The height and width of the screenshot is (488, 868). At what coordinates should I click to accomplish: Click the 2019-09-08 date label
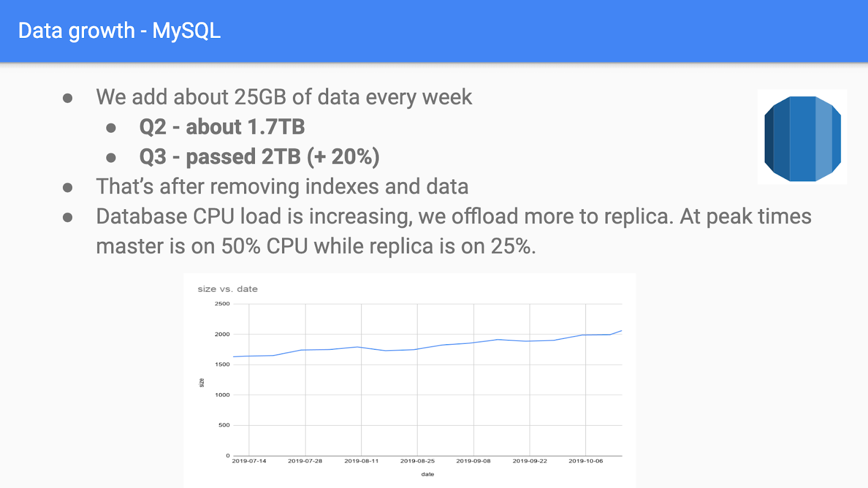tap(473, 461)
